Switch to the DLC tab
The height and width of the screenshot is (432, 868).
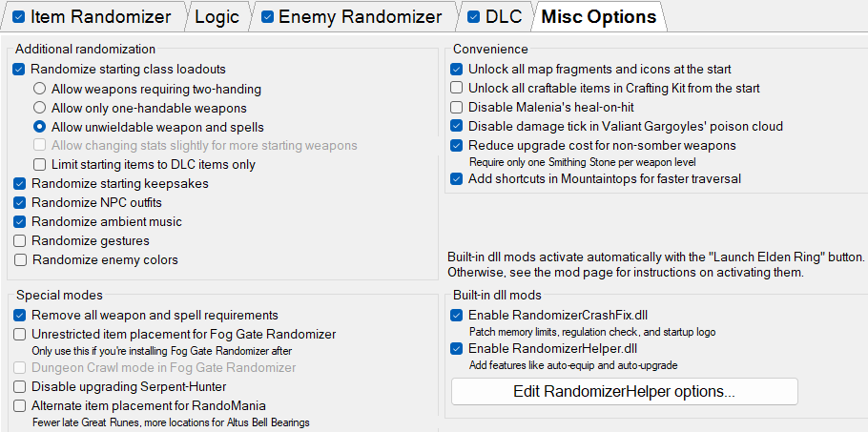pyautogui.click(x=503, y=16)
